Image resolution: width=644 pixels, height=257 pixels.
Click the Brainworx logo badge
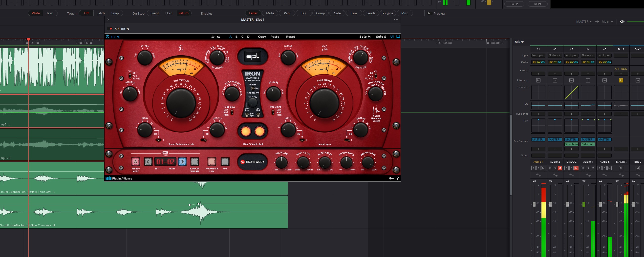[x=253, y=162]
